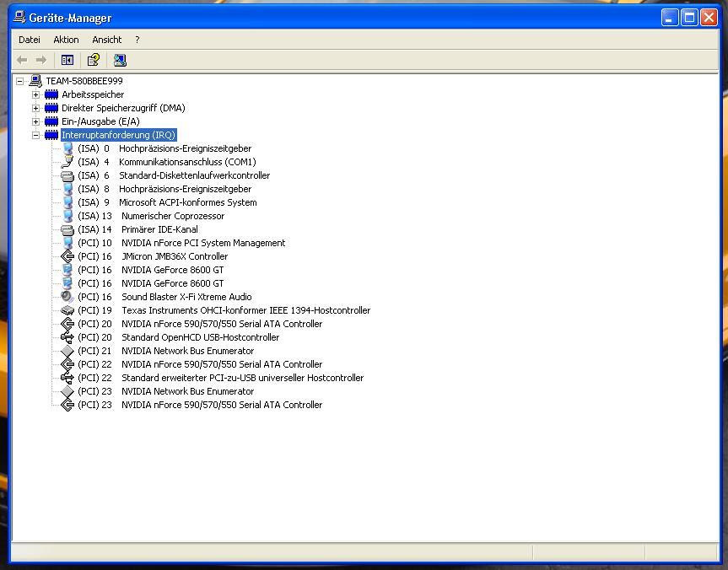Select the Interruptanforderung (IRQ) item
728x570 pixels.
pos(118,135)
